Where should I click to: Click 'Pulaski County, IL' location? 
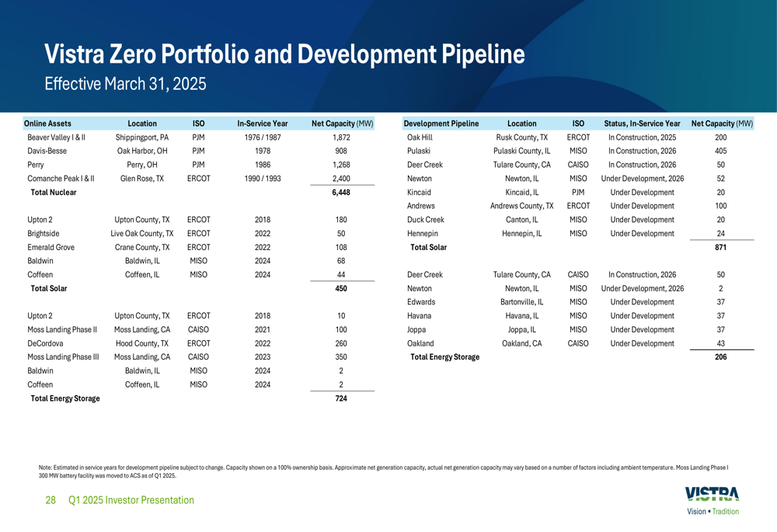coord(522,151)
